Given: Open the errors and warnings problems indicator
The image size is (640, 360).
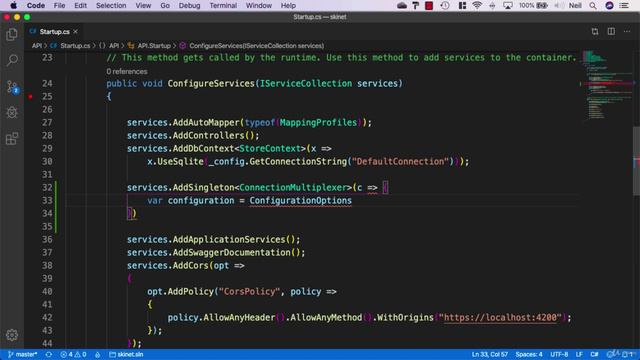Looking at the screenshot, I should click(x=73, y=354).
